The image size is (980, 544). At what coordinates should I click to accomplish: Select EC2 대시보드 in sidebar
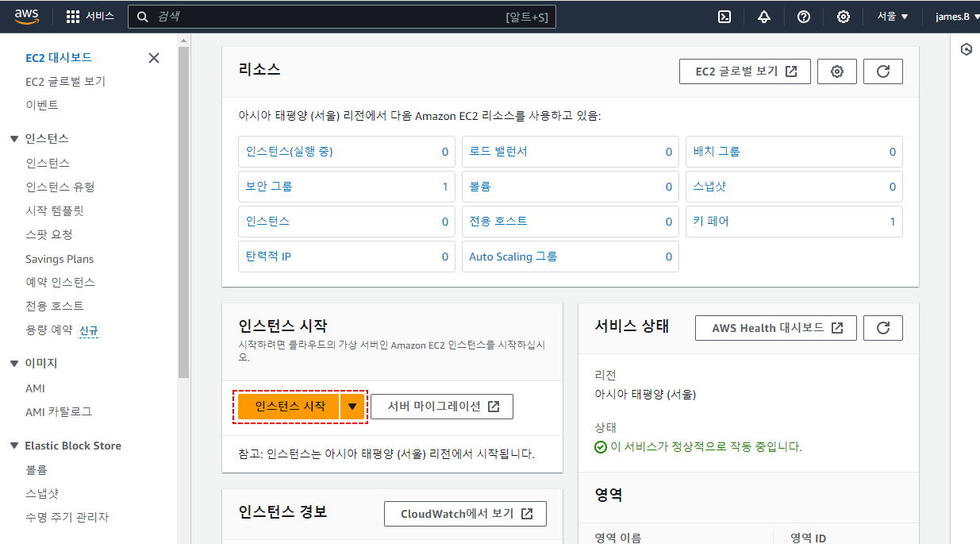pyautogui.click(x=59, y=58)
